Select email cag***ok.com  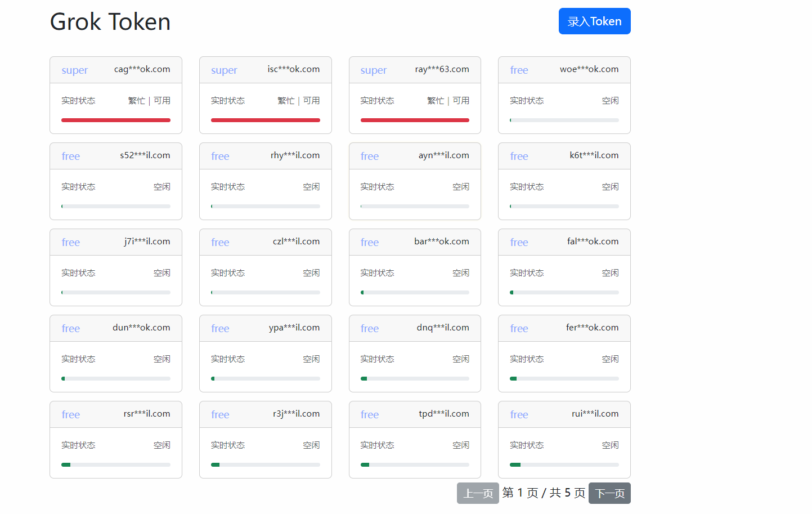coord(142,69)
